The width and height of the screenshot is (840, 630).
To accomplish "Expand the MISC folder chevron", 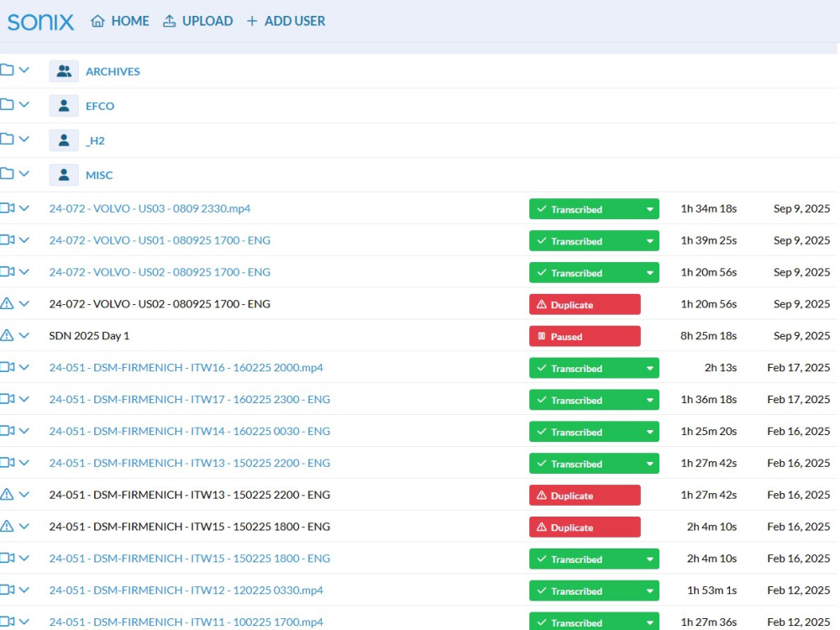I will pos(24,174).
